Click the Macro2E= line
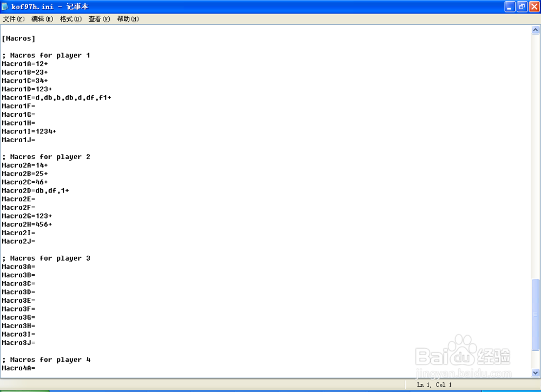 (18, 199)
